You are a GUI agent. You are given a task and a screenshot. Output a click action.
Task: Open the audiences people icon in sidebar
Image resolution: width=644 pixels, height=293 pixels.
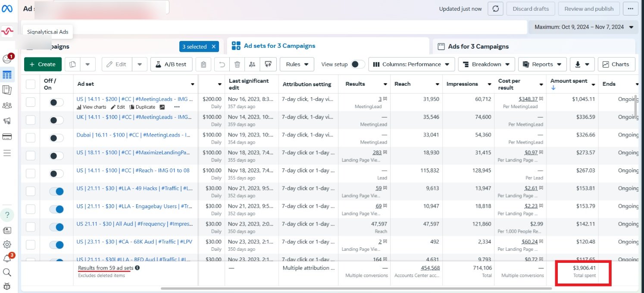(x=7, y=106)
